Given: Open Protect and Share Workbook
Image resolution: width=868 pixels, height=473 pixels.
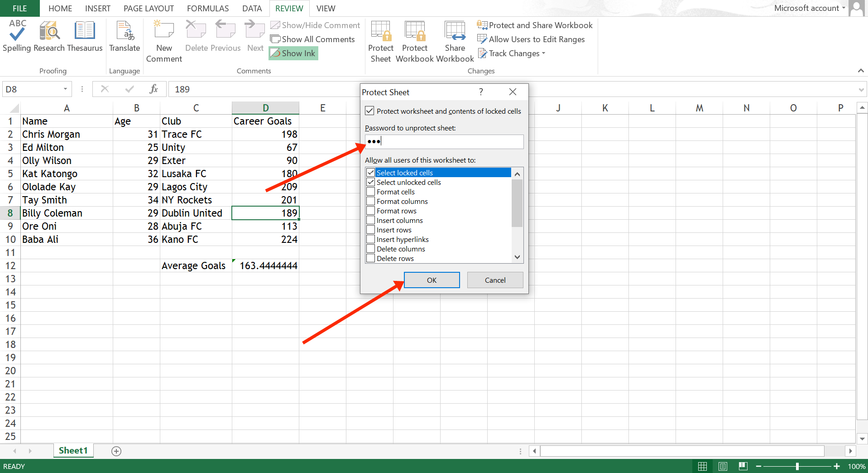Looking at the screenshot, I should point(535,25).
